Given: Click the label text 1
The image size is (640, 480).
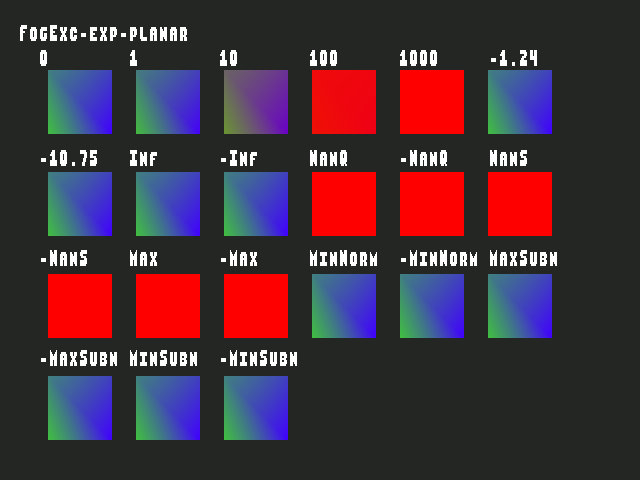Looking at the screenshot, I should (133, 58).
